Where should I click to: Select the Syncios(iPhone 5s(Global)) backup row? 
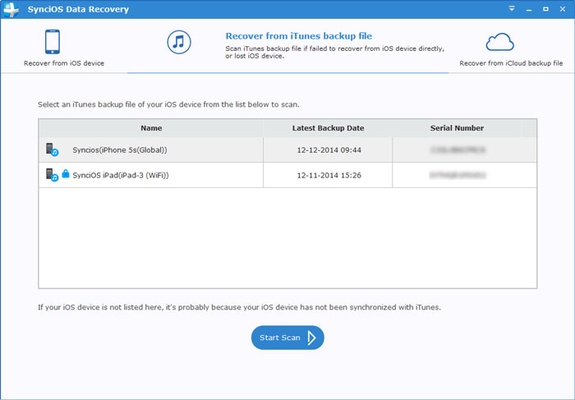click(288, 150)
